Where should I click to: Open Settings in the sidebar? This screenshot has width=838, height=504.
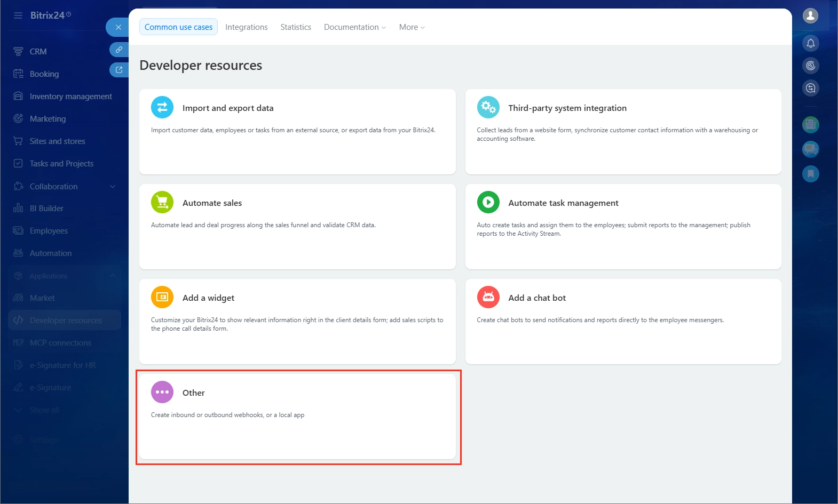pyautogui.click(x=44, y=440)
